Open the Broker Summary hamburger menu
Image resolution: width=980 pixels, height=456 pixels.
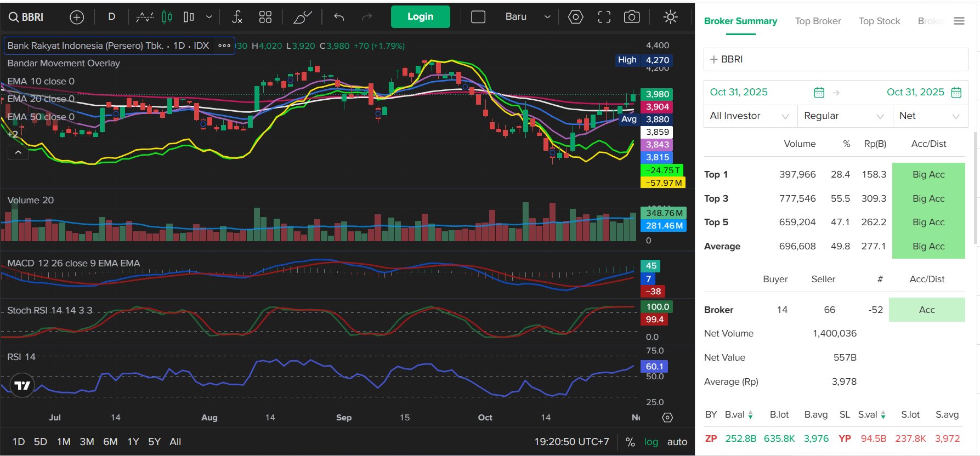[x=959, y=21]
